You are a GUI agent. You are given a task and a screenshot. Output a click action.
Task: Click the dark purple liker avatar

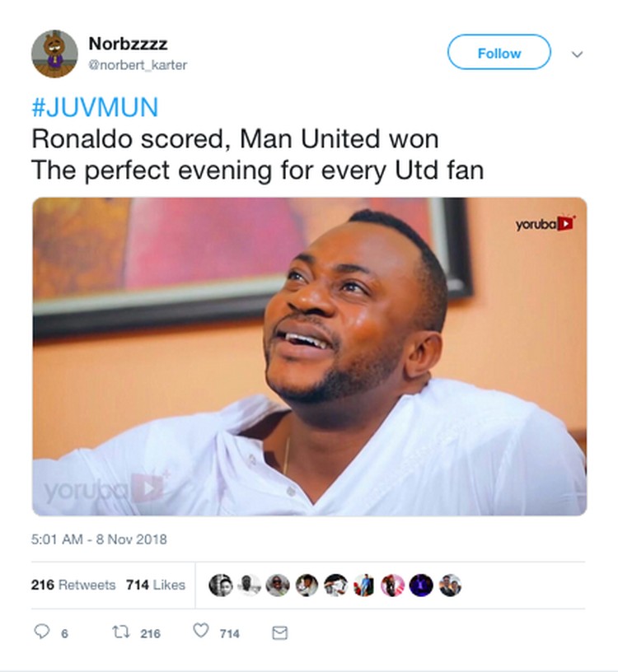point(421,585)
